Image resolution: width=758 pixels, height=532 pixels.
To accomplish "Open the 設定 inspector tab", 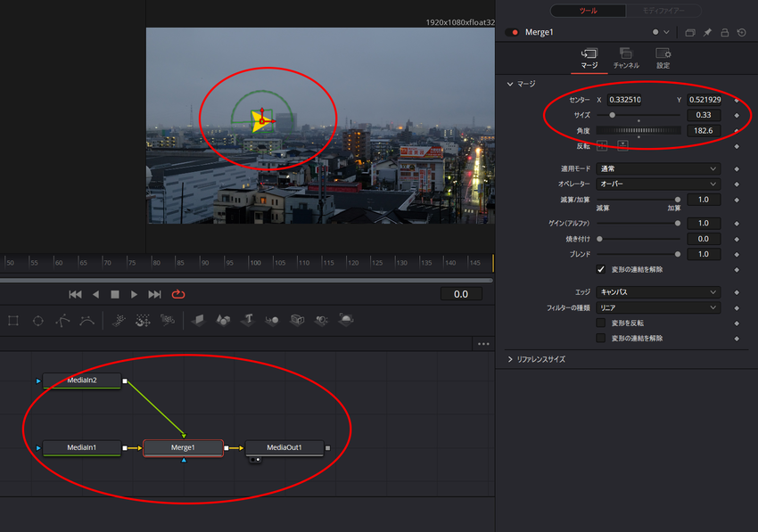I will (663, 59).
